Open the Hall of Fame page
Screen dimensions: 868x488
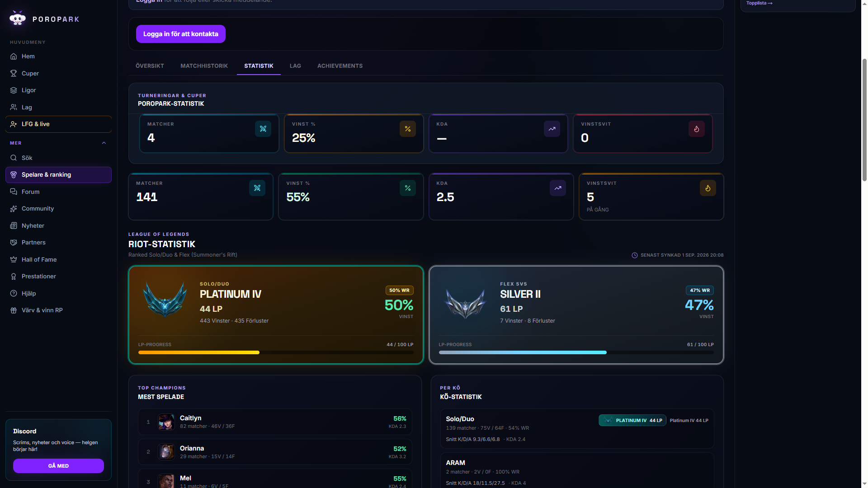tap(58, 260)
